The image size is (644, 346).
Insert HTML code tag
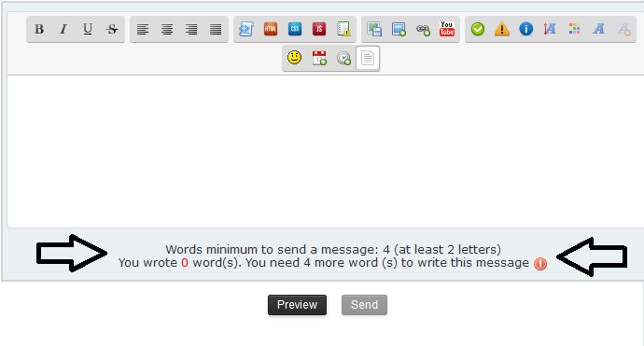click(271, 29)
